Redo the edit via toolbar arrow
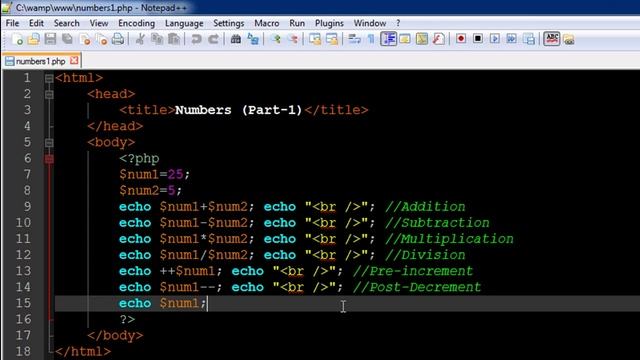 213,39
